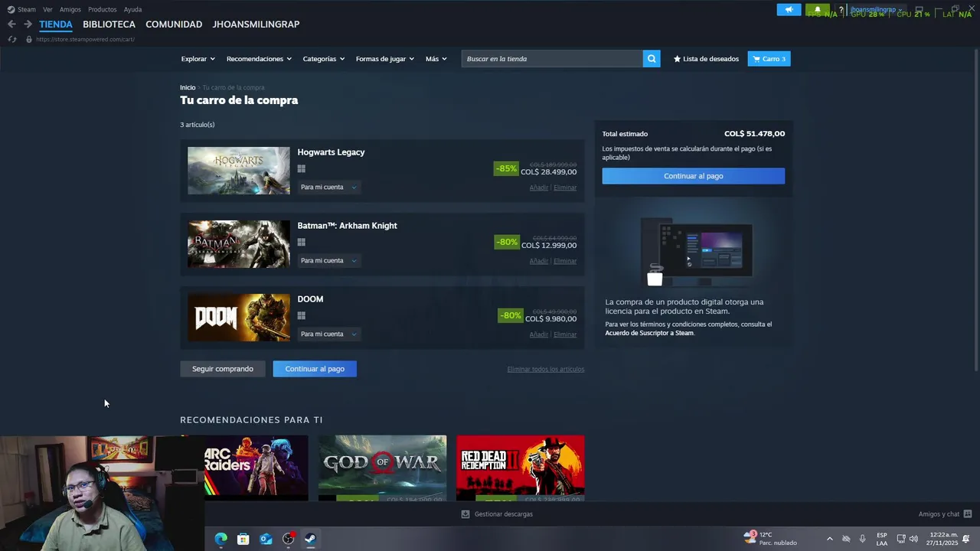Click the Steam logo menu

pyautogui.click(x=21, y=9)
